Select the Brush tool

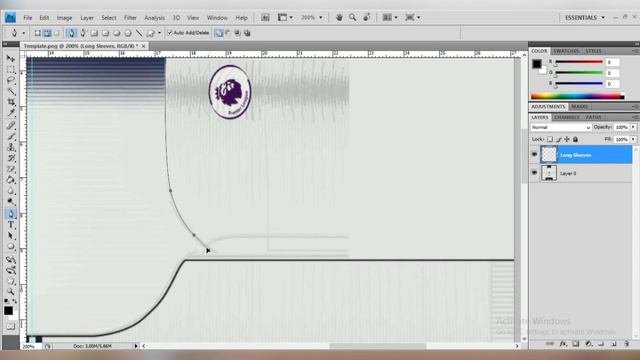tap(11, 136)
